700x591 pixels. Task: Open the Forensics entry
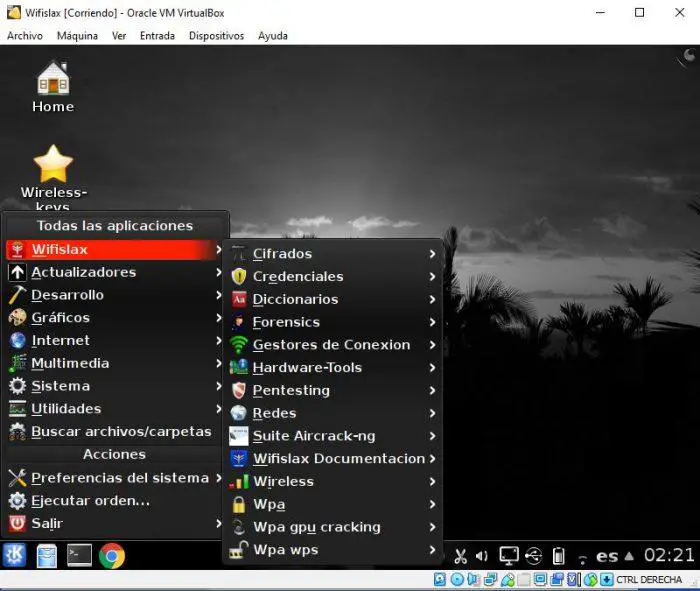tap(333, 322)
